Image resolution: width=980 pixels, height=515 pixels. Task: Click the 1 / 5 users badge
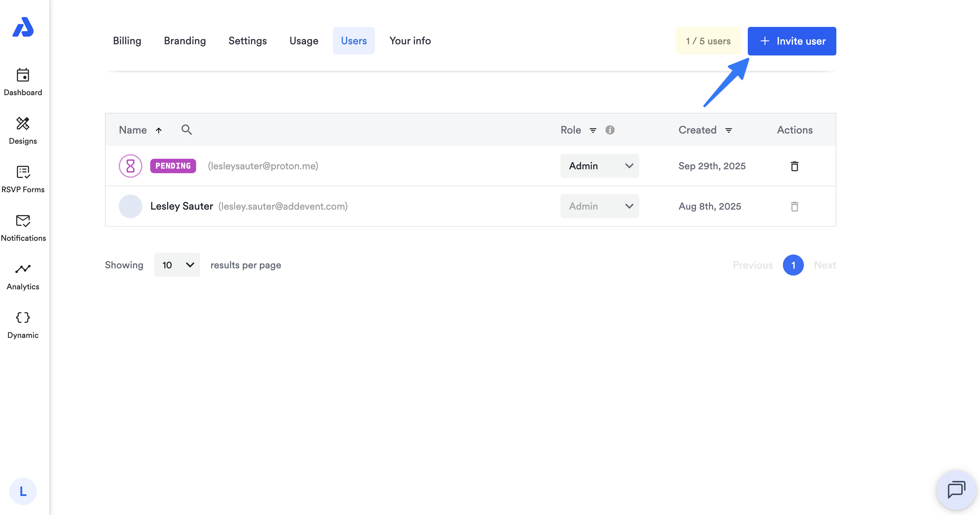(708, 41)
